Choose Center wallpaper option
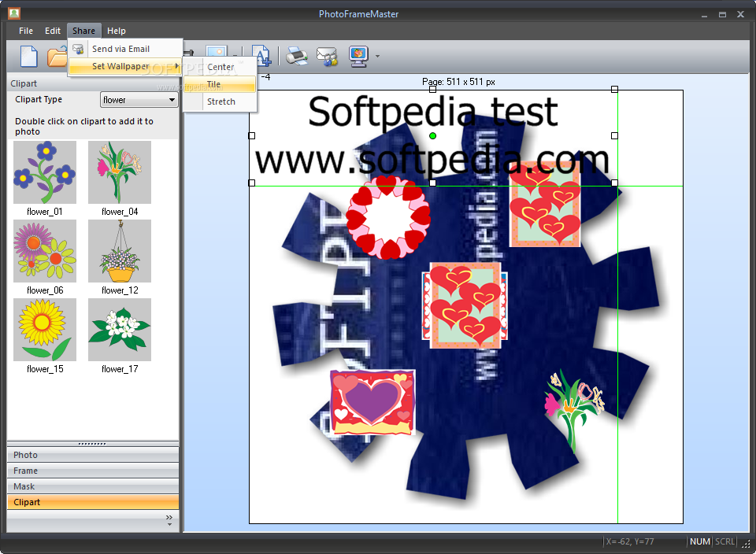The width and height of the screenshot is (756, 554). (x=220, y=67)
